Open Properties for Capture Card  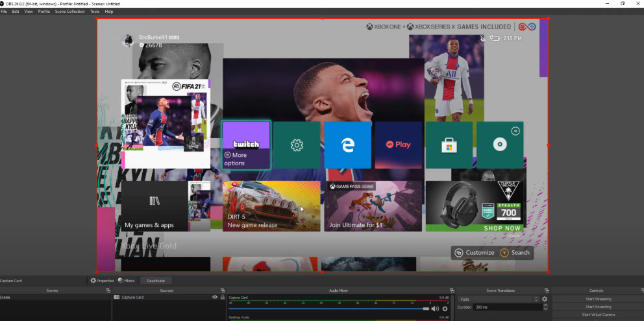click(x=102, y=281)
